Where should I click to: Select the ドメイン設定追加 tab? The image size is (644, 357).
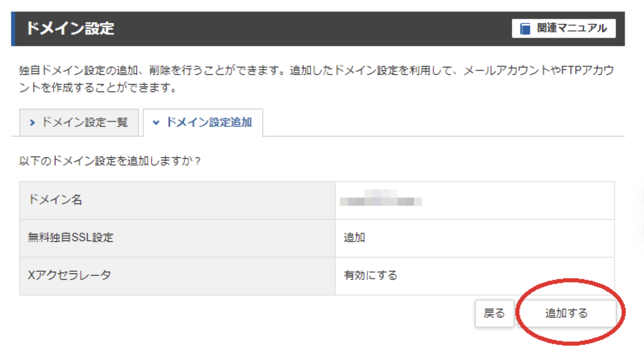click(203, 122)
